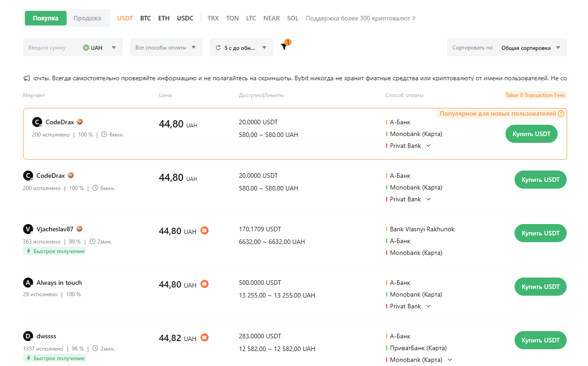Click the Популярное для новых пользователей label
The width and height of the screenshot is (588, 366).
pos(498,113)
